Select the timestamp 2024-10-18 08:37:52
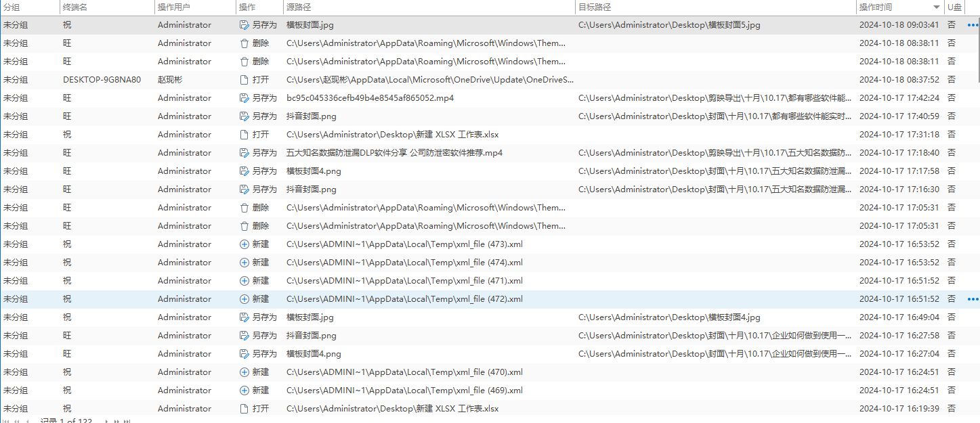Image resolution: width=980 pixels, height=423 pixels. click(899, 80)
